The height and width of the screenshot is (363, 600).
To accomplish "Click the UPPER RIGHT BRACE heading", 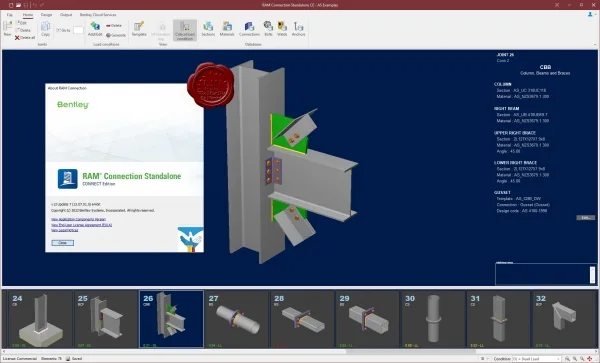I will click(x=515, y=133).
